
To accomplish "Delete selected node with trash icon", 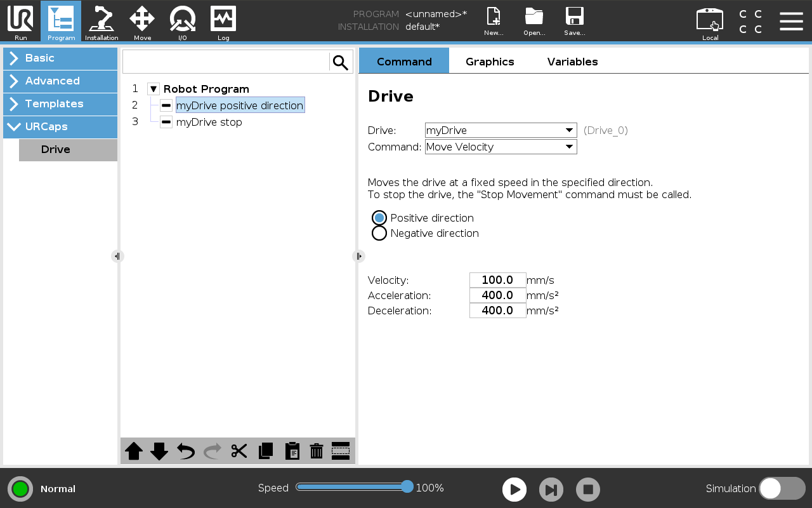I will click(x=317, y=451).
